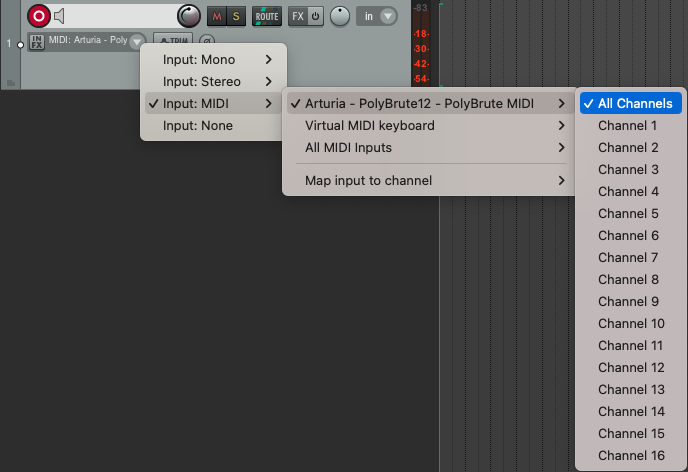The image size is (688, 472).
Task: Expand Map input to channel submenu
Action: (x=429, y=180)
